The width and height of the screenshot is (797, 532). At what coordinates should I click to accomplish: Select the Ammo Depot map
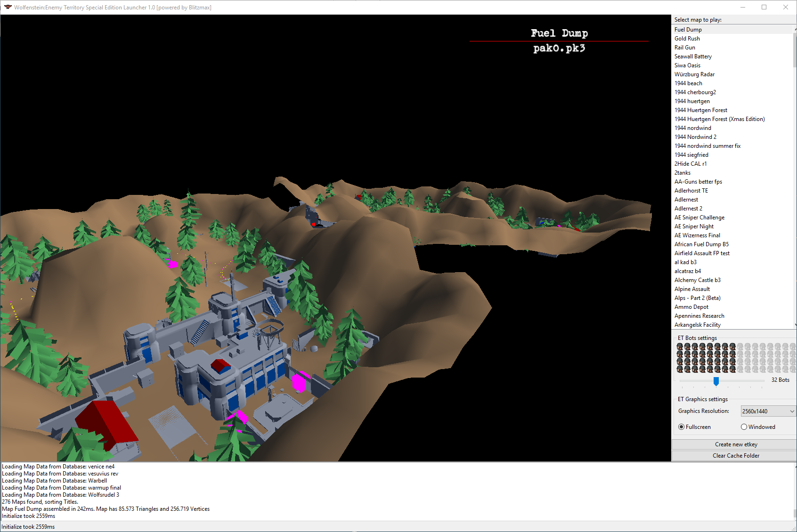(691, 307)
